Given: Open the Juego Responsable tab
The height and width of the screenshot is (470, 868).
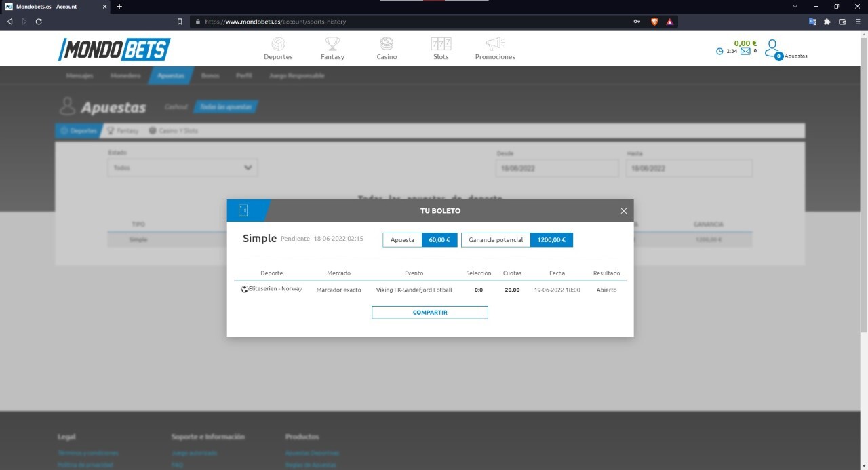Looking at the screenshot, I should point(297,75).
